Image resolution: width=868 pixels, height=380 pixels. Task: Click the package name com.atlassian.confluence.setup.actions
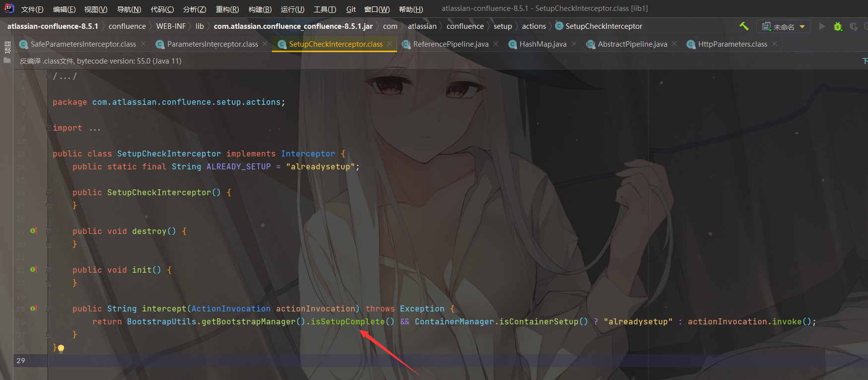(187, 102)
